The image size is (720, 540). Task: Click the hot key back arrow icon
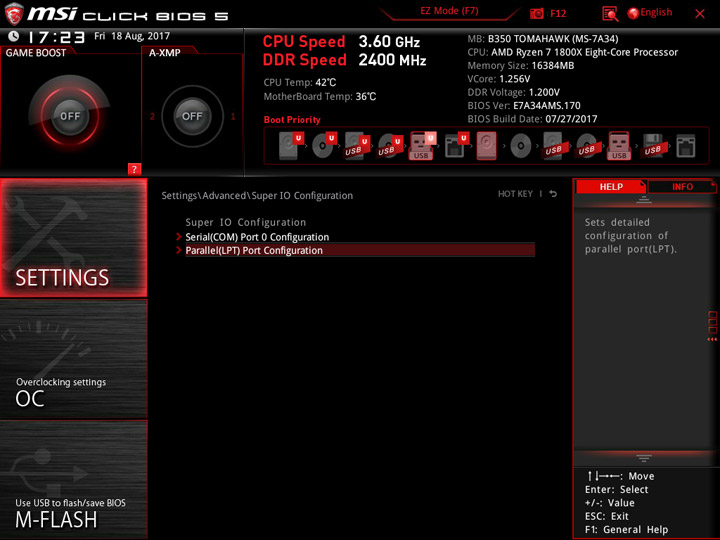point(553,194)
